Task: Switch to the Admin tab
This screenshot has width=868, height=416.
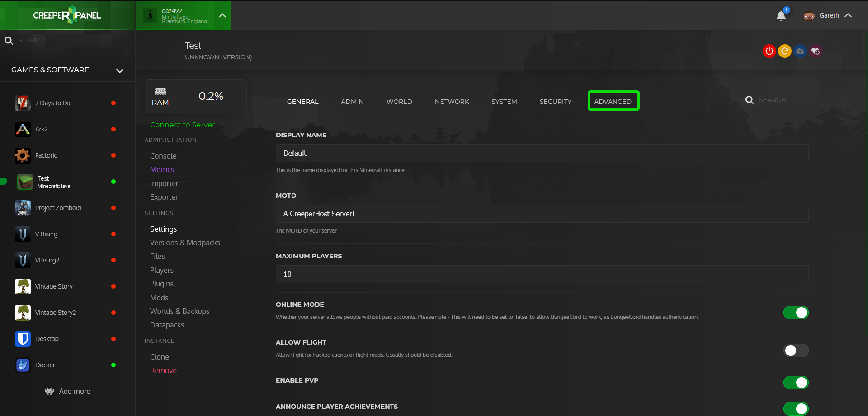Action: 352,102
